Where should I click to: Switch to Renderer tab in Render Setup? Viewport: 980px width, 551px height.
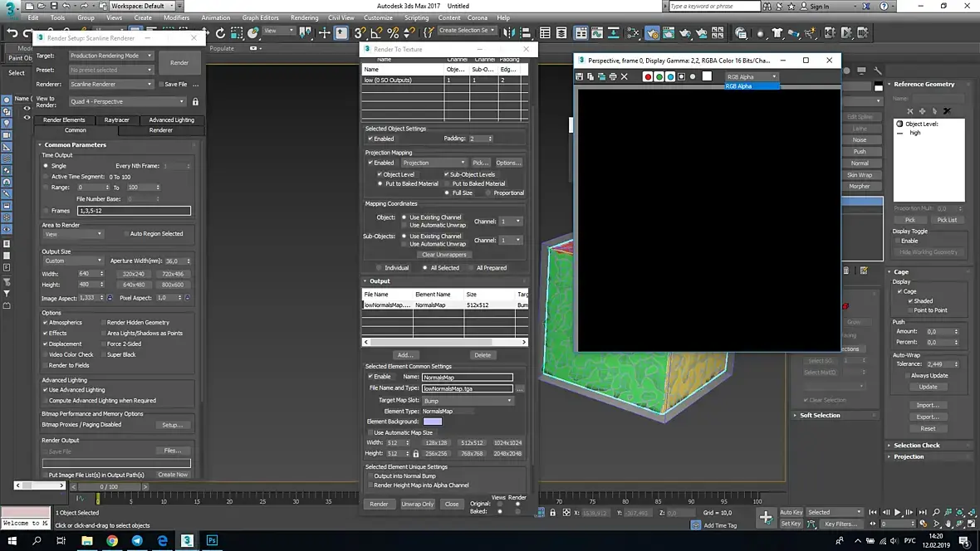[x=160, y=130]
